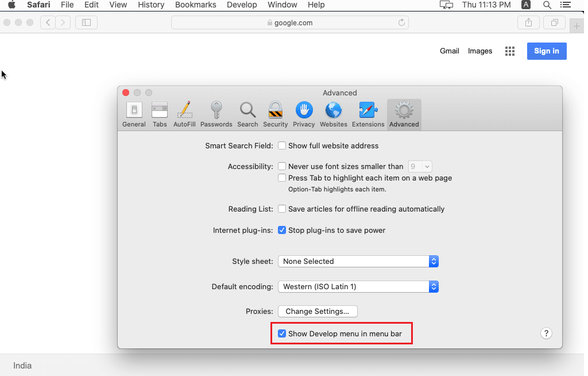Open the Google apps grid
This screenshot has width=588, height=376.
[510, 51]
